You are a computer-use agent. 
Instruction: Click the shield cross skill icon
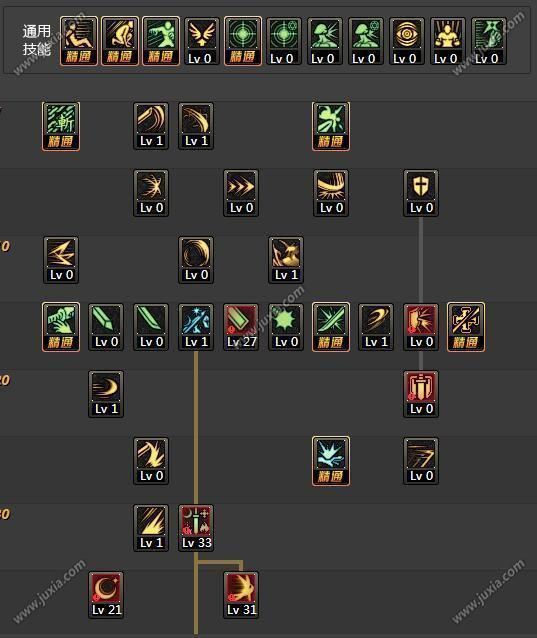[421, 193]
